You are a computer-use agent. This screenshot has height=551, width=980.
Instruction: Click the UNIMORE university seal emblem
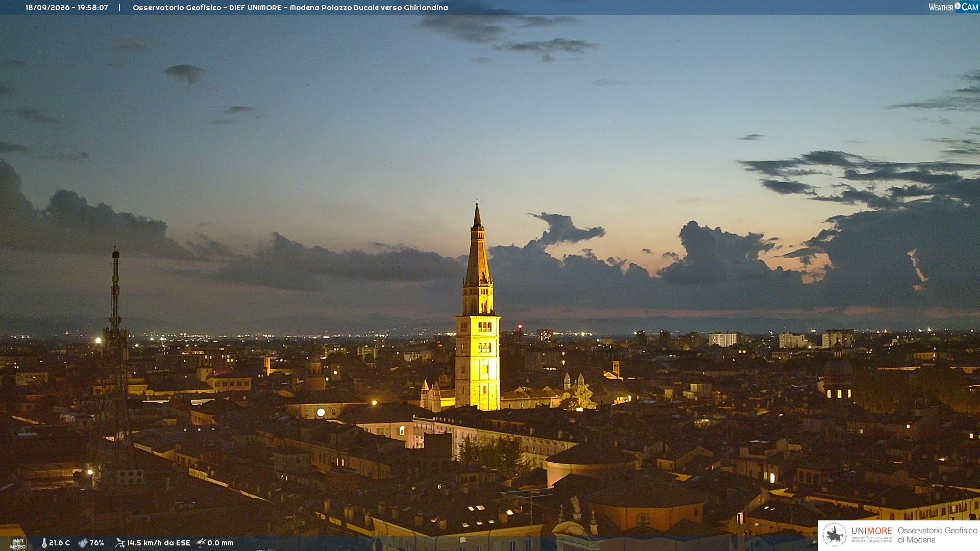(835, 535)
